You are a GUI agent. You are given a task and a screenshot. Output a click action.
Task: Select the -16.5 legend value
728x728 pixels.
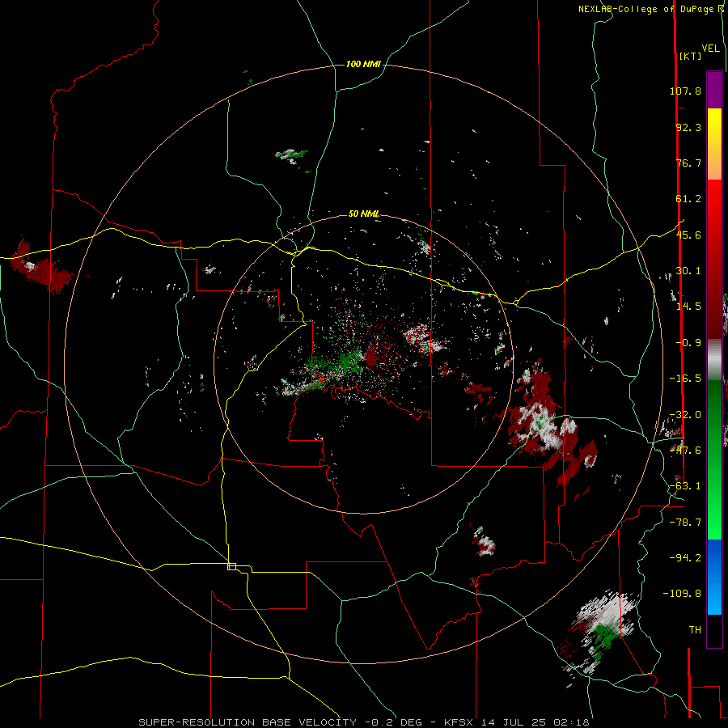tap(685, 379)
